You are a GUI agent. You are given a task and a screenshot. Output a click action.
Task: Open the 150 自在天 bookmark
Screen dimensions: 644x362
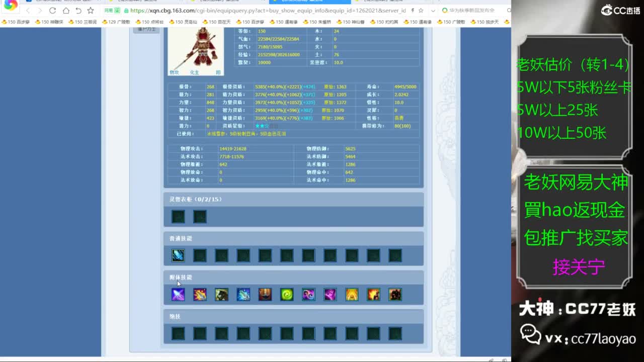pos(216,22)
